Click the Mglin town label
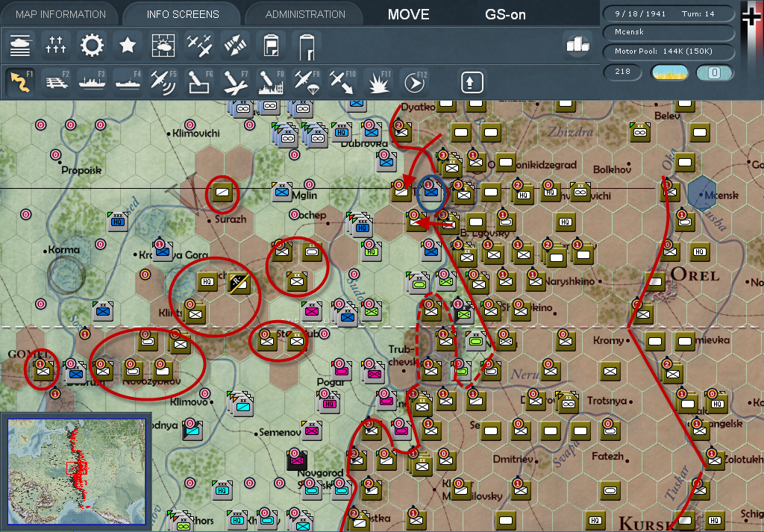 pos(304,195)
